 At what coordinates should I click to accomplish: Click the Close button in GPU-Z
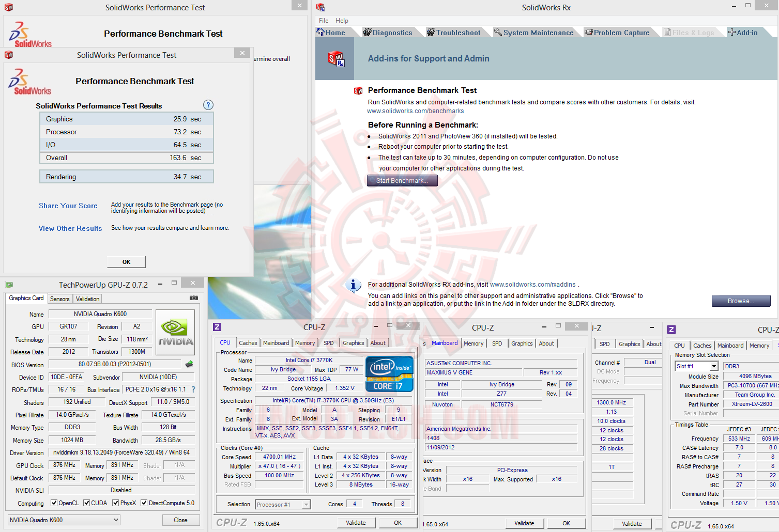pyautogui.click(x=180, y=520)
